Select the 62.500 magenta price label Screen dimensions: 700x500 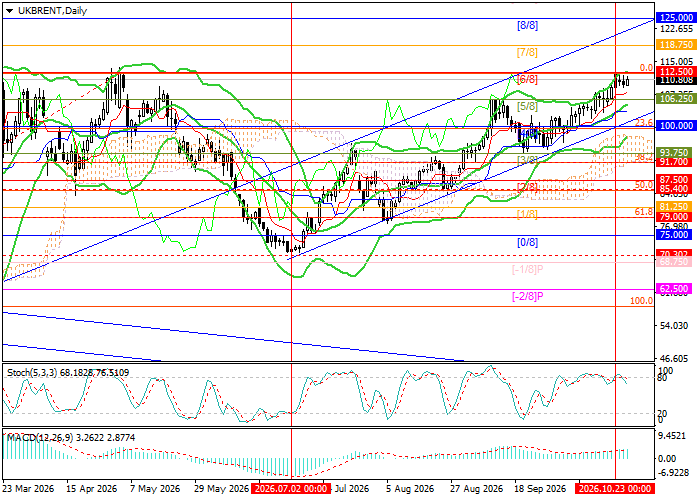point(676,288)
